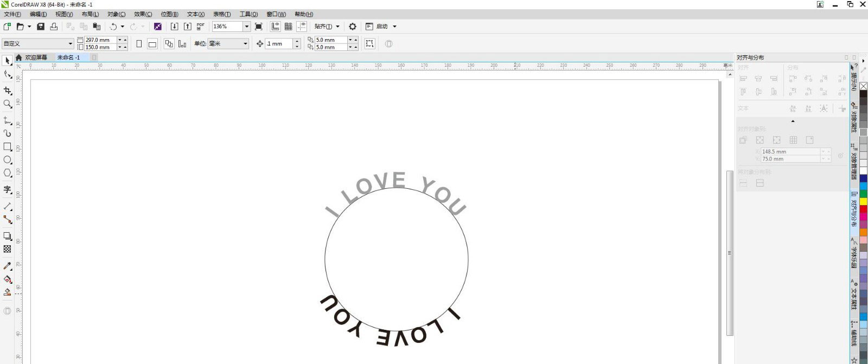Open the 效果 menu

point(143,14)
